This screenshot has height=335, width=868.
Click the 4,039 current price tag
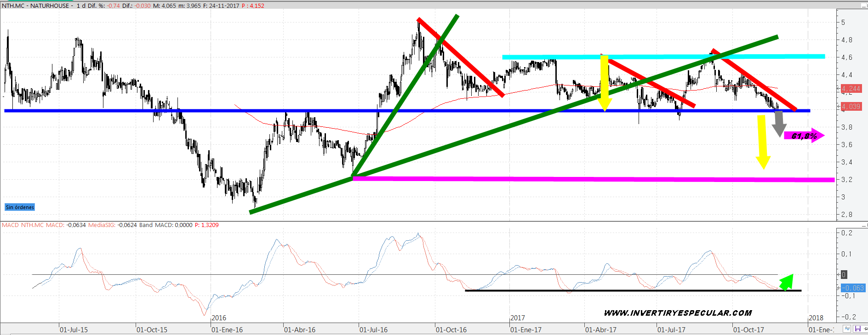click(851, 107)
